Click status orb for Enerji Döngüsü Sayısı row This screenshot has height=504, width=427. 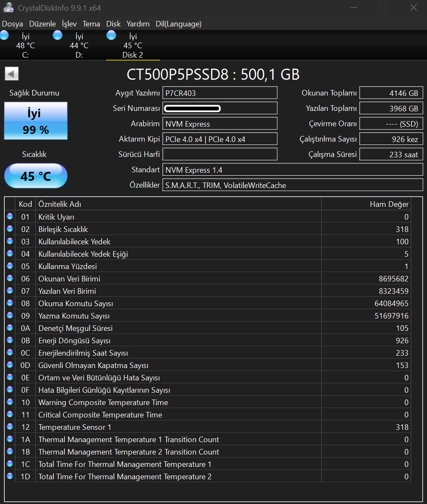click(x=10, y=340)
